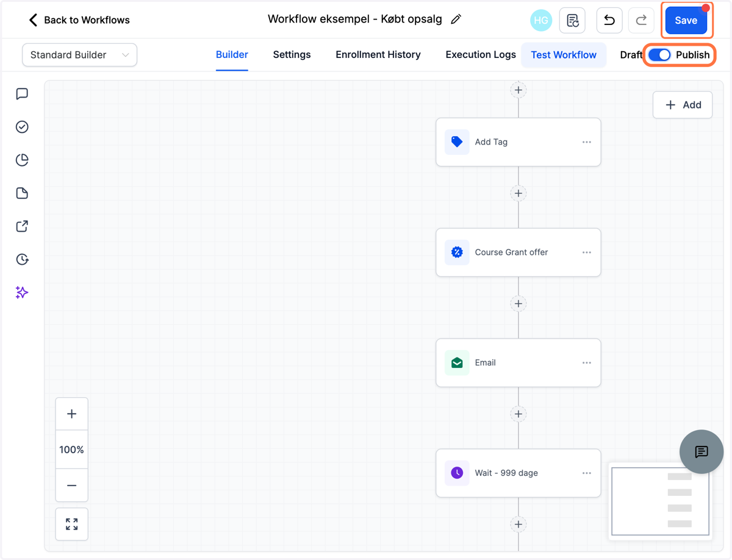
Task: Click the Add button on canvas
Action: (683, 105)
